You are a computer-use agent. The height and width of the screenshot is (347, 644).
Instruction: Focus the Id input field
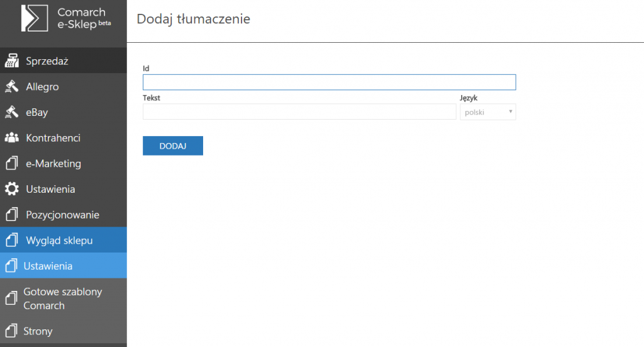330,82
